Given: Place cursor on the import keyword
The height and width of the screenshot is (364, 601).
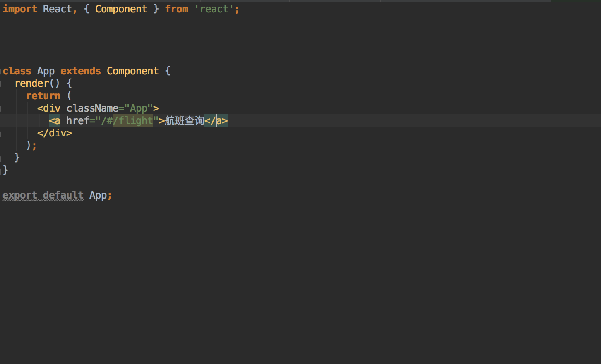Looking at the screenshot, I should click(x=19, y=9).
